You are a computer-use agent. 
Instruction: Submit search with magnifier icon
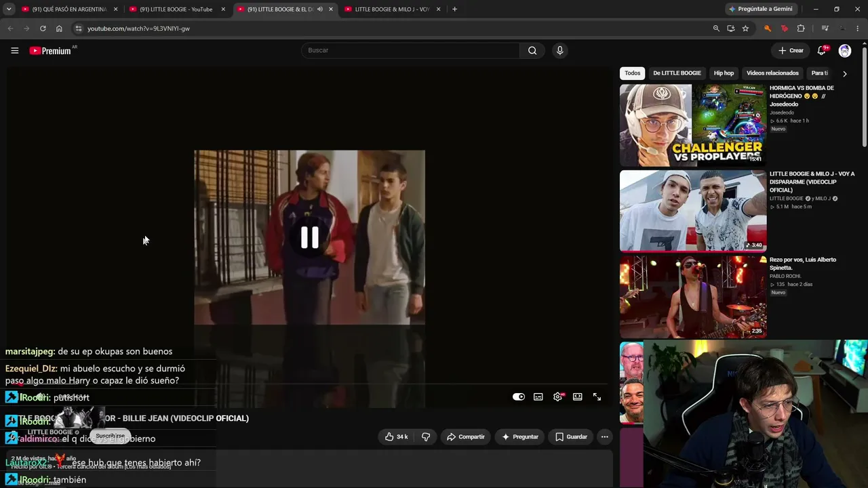532,50
